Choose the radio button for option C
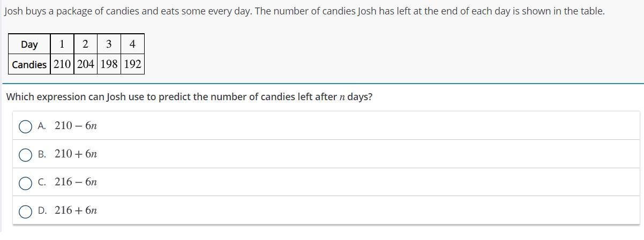Image resolution: width=644 pixels, height=240 pixels. pyautogui.click(x=25, y=183)
